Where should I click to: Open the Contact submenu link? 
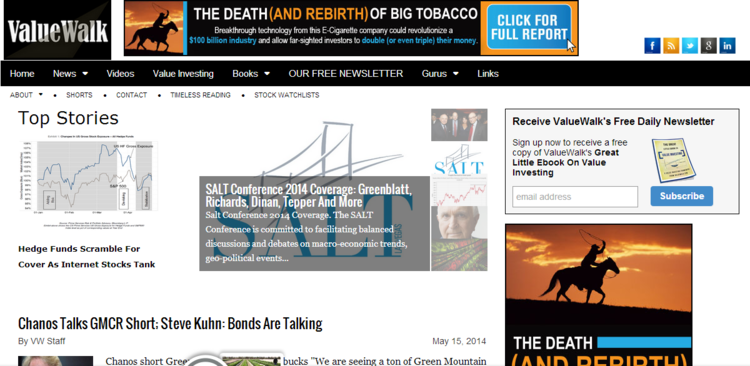pos(132,95)
